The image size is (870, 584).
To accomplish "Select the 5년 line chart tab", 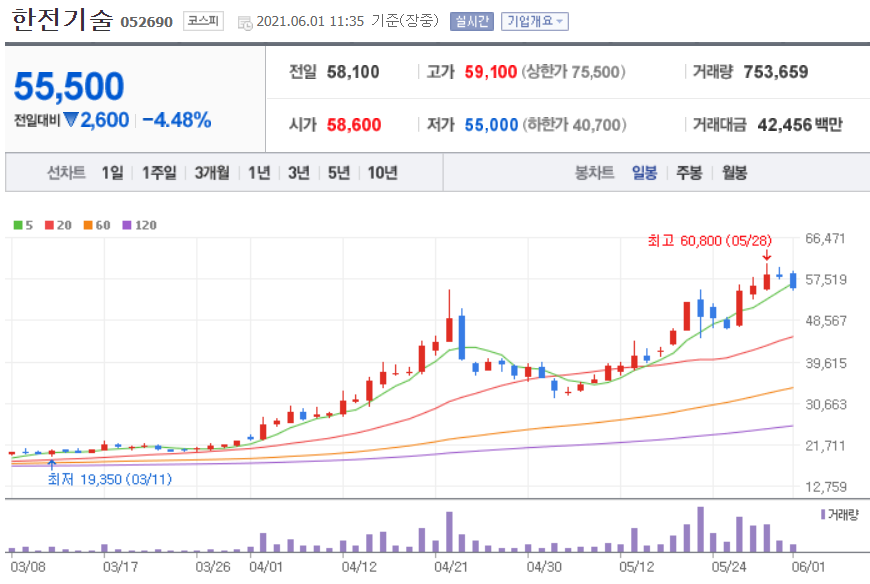I will (x=338, y=172).
